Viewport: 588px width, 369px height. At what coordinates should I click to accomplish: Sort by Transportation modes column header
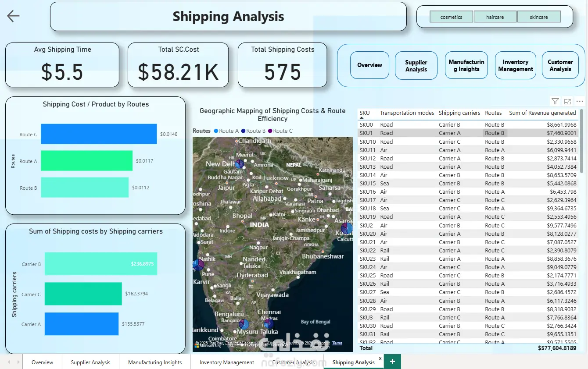[407, 113]
